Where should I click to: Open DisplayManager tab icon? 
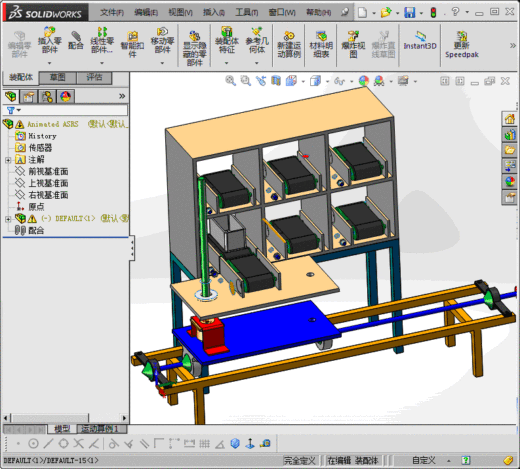[65, 97]
